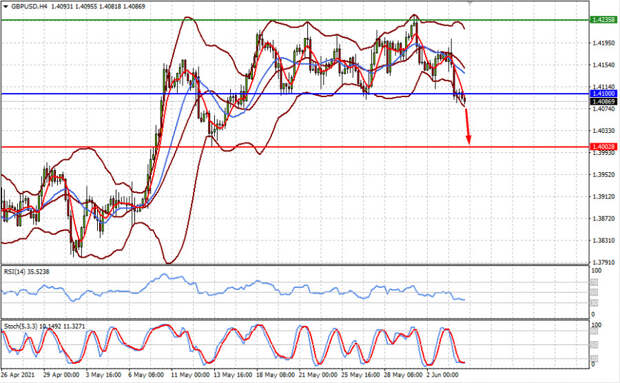Click the 25 May 16:00 time label
This screenshot has width=620, height=383.
click(x=361, y=375)
